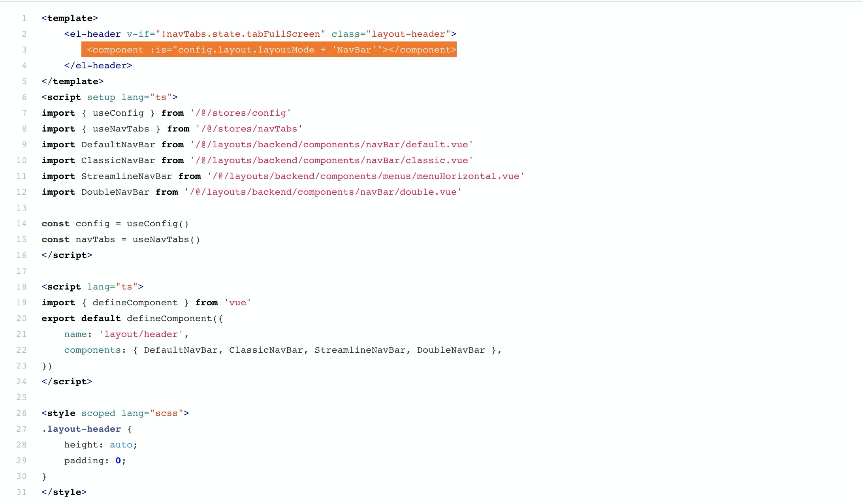Click the useNavTabs() call on line 15
Screen dimensions: 862x504
[x=166, y=239]
